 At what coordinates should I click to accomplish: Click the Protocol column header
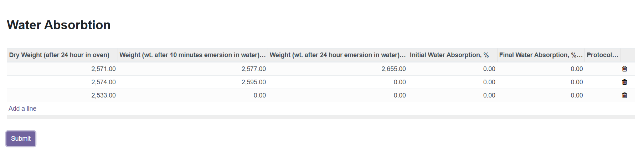(x=603, y=55)
